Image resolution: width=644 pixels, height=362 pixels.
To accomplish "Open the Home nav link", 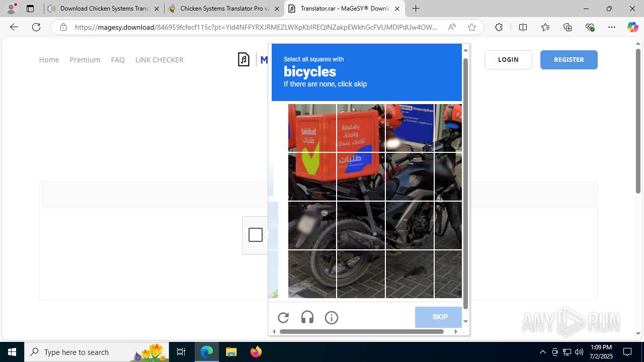I will 49,60.
